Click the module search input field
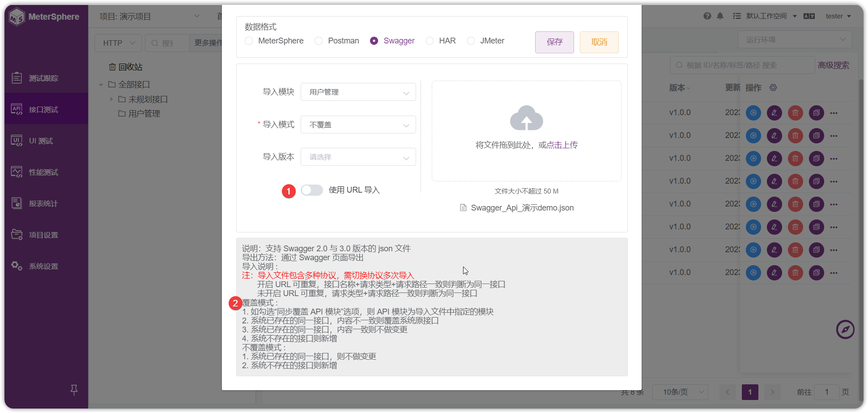The image size is (868, 413). pos(167,43)
